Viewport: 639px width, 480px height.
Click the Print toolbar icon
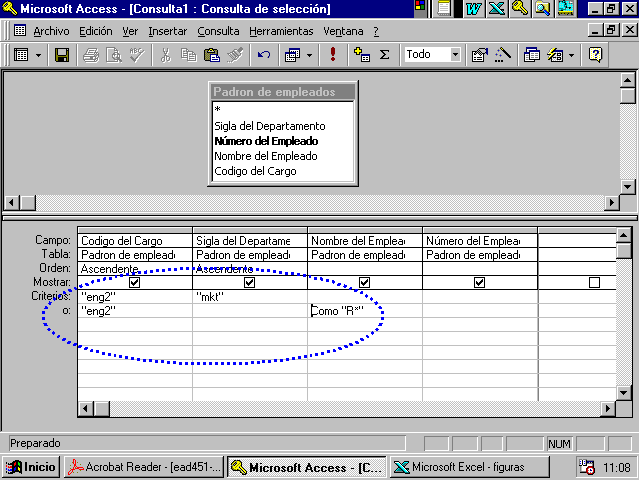(91, 55)
